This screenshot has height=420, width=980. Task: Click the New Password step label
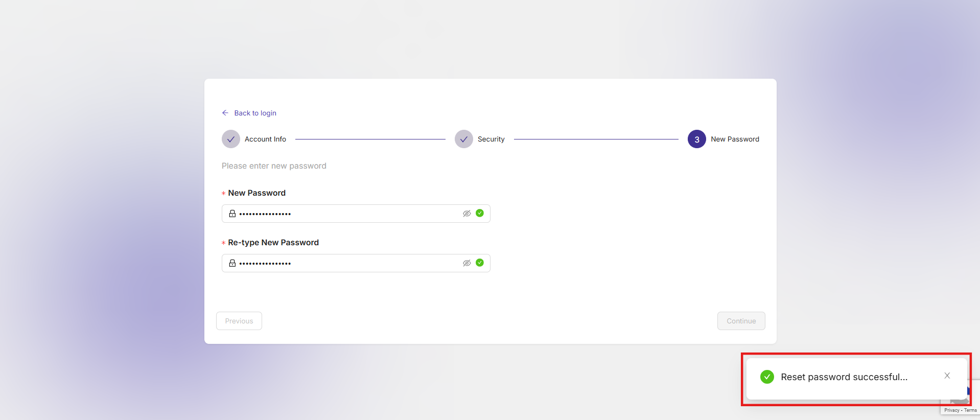pyautogui.click(x=735, y=139)
